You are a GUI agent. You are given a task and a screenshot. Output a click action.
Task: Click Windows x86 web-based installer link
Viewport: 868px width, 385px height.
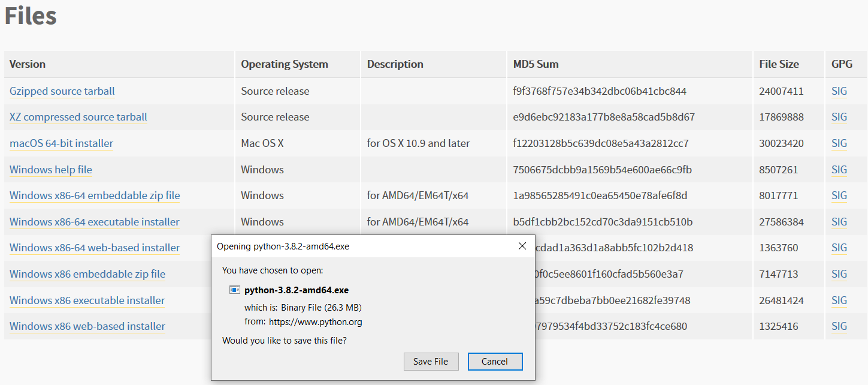pos(87,326)
